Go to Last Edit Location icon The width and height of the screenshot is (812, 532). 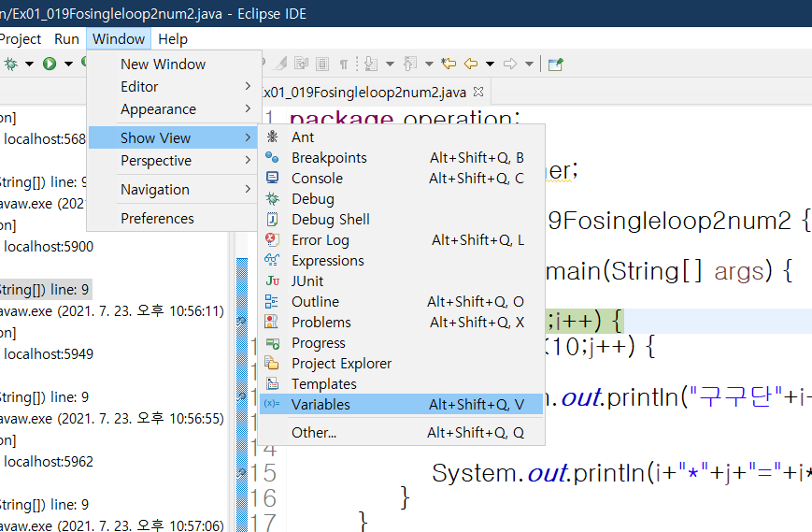449,65
